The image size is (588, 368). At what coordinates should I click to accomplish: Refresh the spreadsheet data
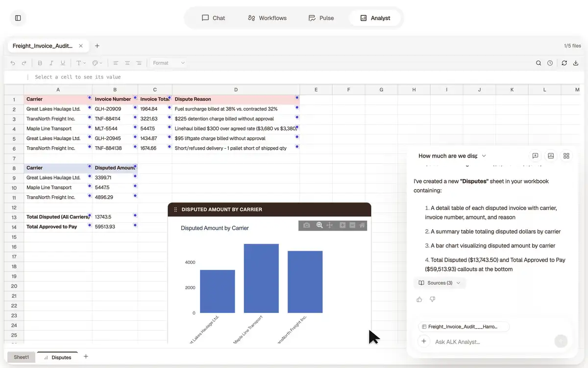click(564, 63)
